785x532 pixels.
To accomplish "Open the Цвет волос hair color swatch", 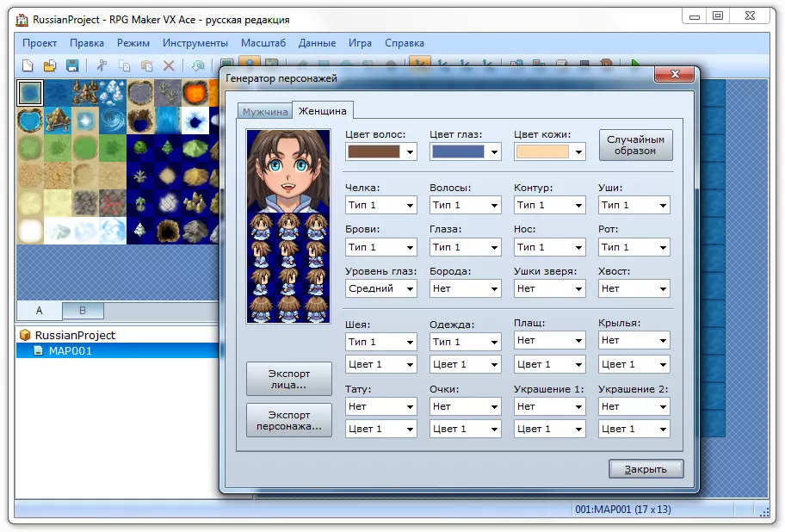I will click(381, 152).
